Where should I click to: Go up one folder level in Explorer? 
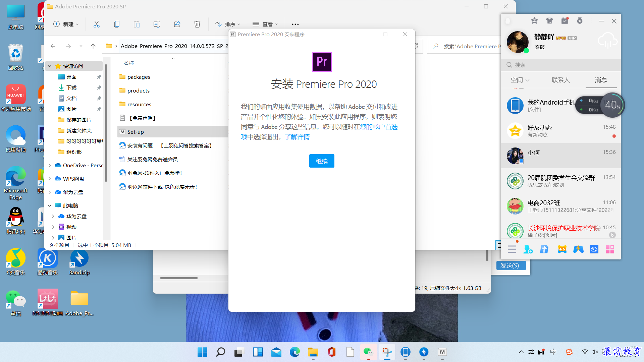[93, 46]
